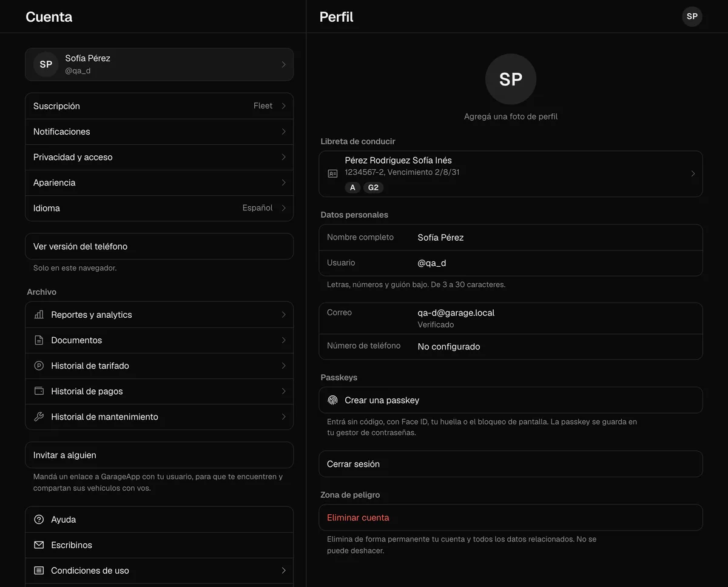Image resolution: width=728 pixels, height=587 pixels.
Task: Expand Idioma row chevron
Action: tap(283, 208)
